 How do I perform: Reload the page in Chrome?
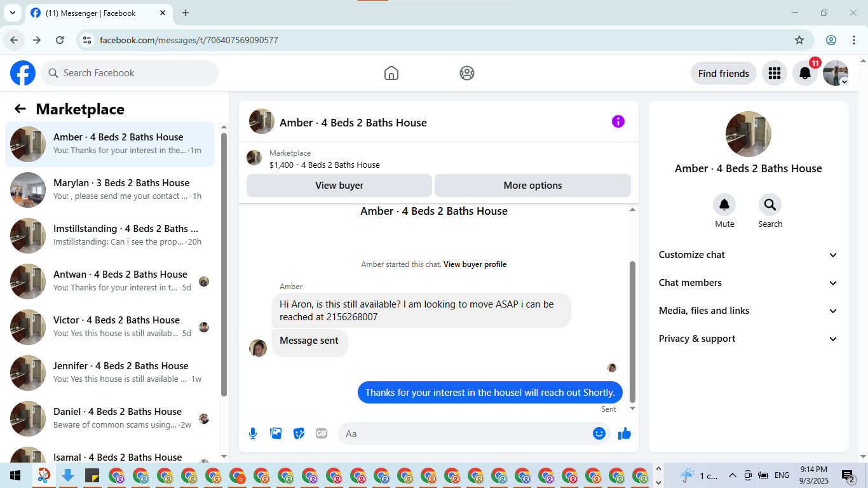coord(60,40)
